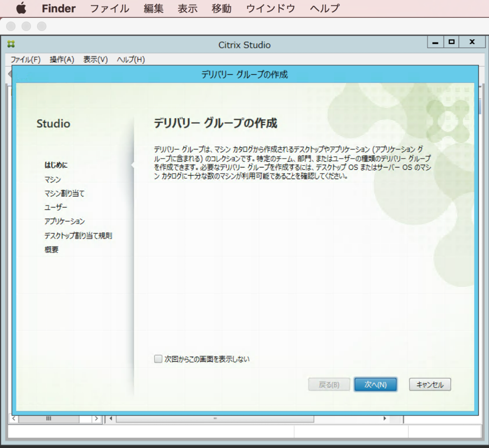The width and height of the screenshot is (489, 448).
Task: Click center pane scrollbar left arrow
Action: point(111,418)
